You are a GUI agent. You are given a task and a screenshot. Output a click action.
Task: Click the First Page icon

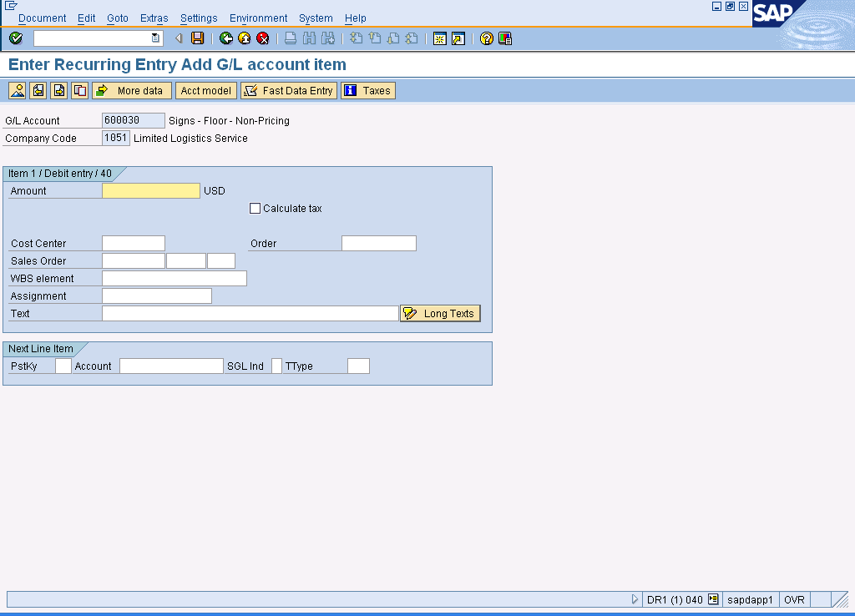point(356,38)
